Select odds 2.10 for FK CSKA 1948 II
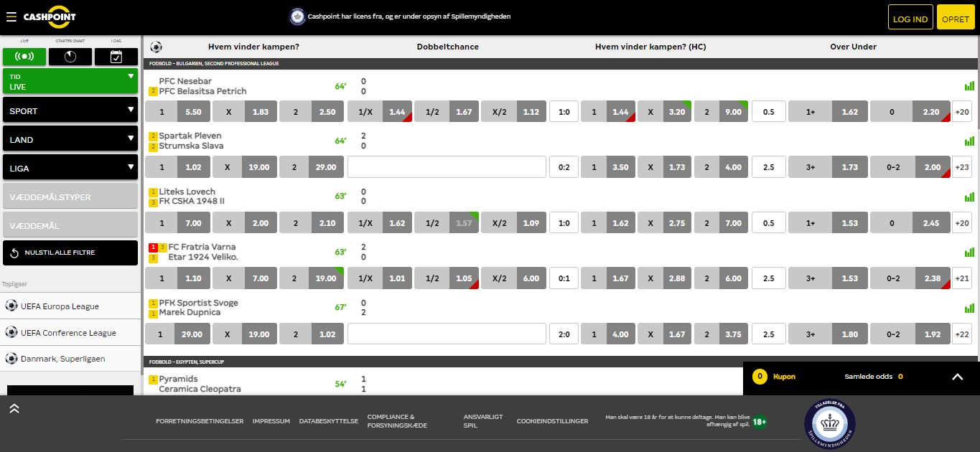This screenshot has width=980, height=452. click(312, 223)
